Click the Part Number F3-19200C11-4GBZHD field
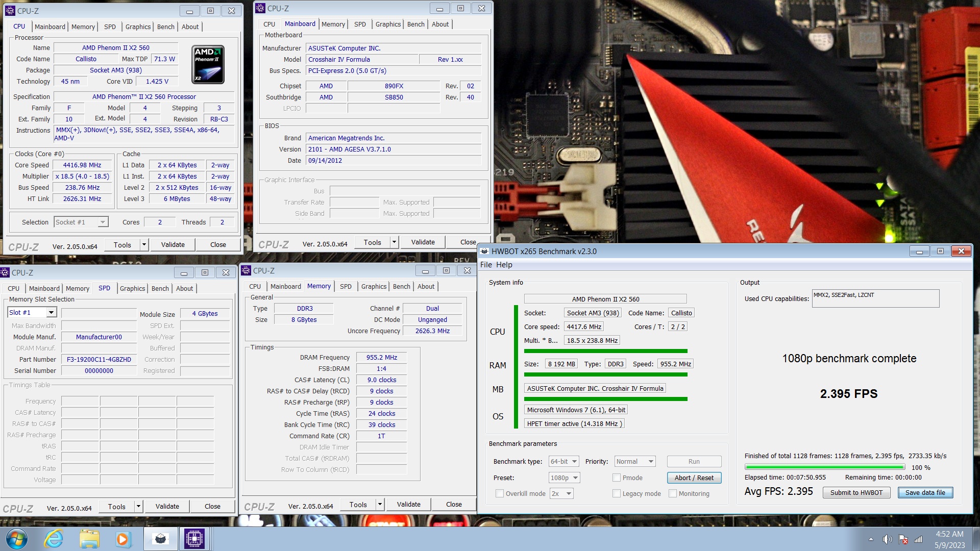 click(99, 359)
